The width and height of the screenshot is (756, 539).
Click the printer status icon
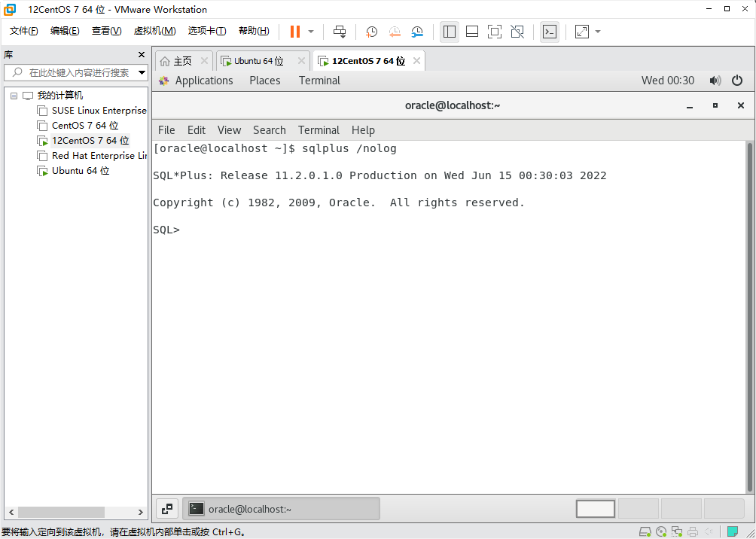693,531
